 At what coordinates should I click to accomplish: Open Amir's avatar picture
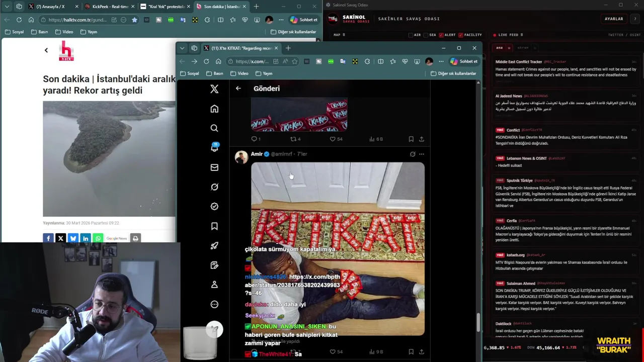point(242,157)
